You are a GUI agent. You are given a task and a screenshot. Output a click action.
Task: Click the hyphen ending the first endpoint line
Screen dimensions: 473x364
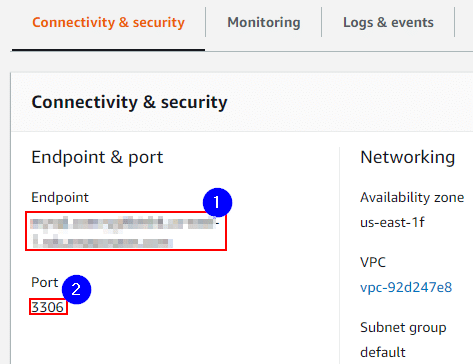click(217, 223)
